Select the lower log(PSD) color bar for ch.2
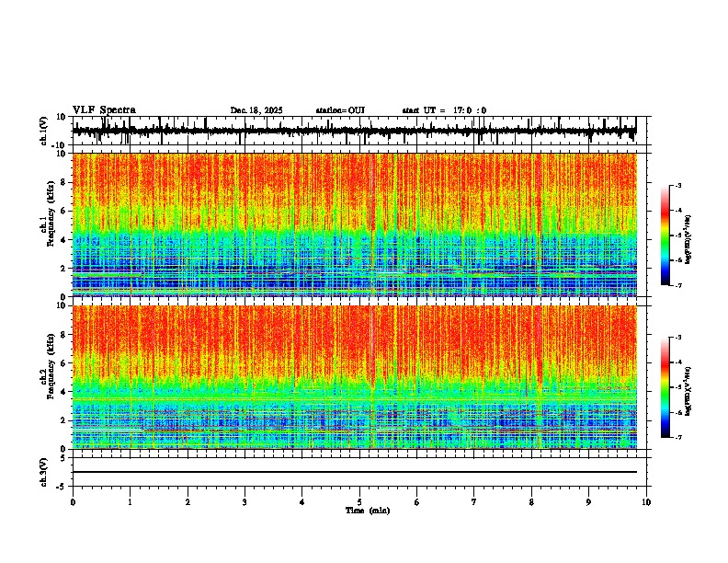Image resolution: width=728 pixels, height=563 pixels. pos(665,387)
